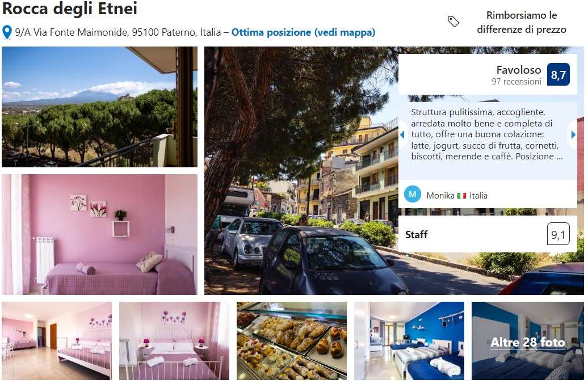The width and height of the screenshot is (588, 384).
Task: Open the pink double bed photo
Action: [x=174, y=341]
